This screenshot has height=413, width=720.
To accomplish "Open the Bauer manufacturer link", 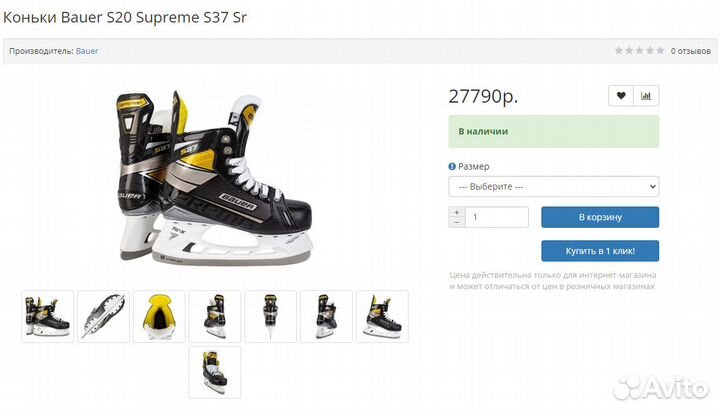I will pyautogui.click(x=87, y=50).
